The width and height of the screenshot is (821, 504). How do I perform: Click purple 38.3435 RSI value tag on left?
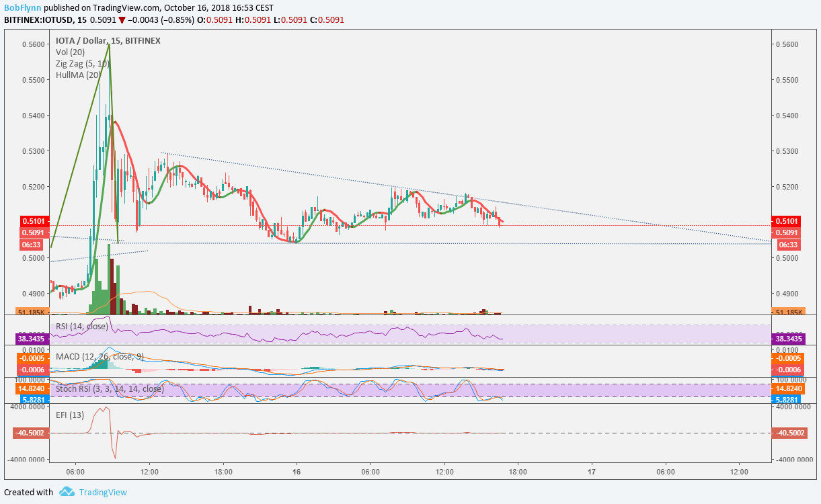[32, 340]
